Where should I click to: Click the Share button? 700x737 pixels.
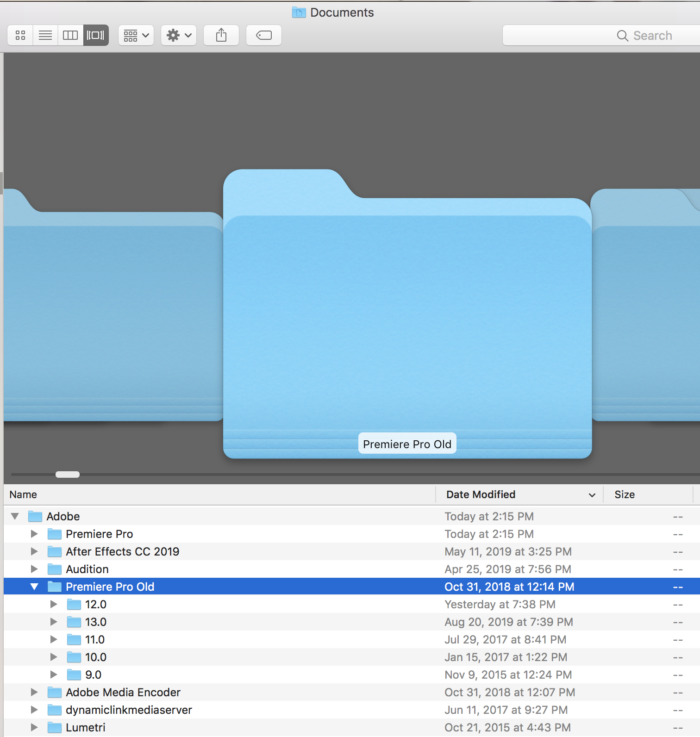coord(221,35)
